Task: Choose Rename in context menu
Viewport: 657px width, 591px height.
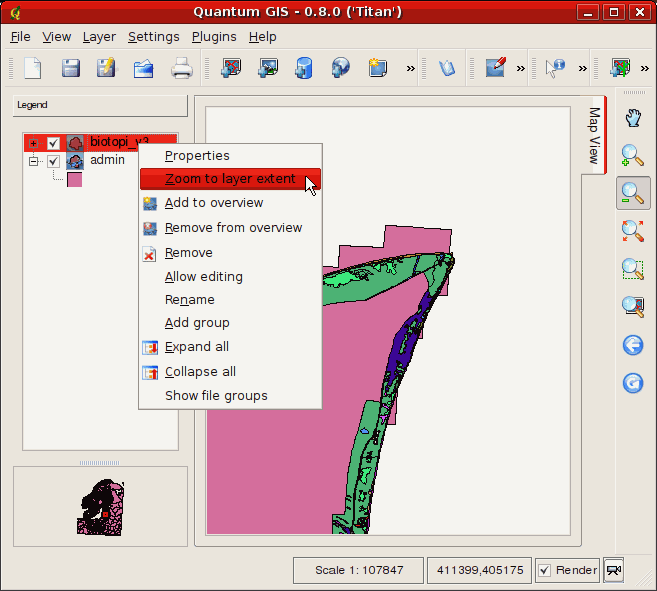Action: coord(230,300)
